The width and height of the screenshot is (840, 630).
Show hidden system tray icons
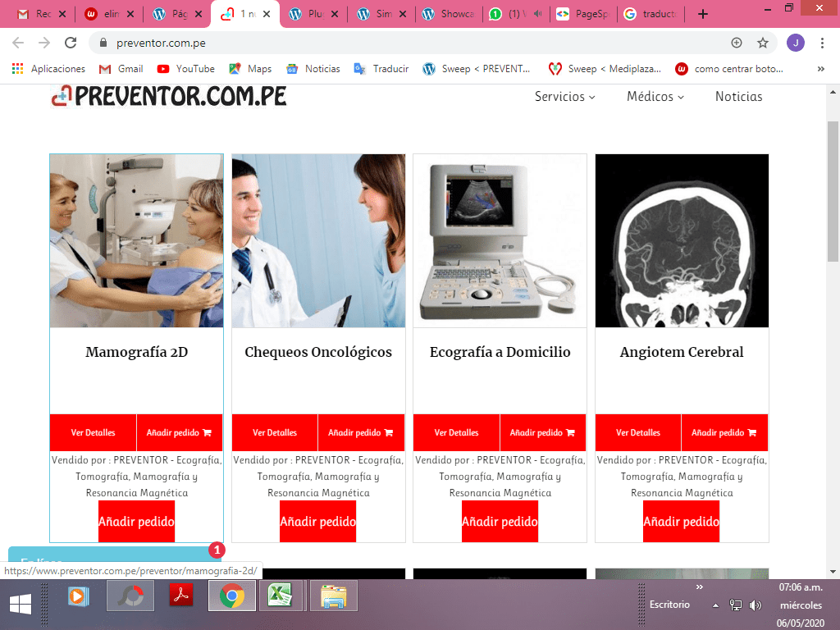(x=715, y=605)
